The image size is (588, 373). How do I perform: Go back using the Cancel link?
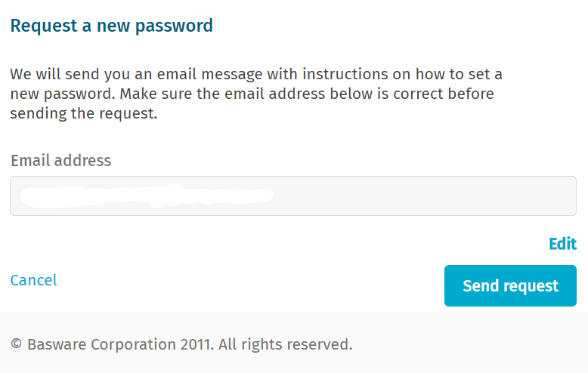click(33, 280)
